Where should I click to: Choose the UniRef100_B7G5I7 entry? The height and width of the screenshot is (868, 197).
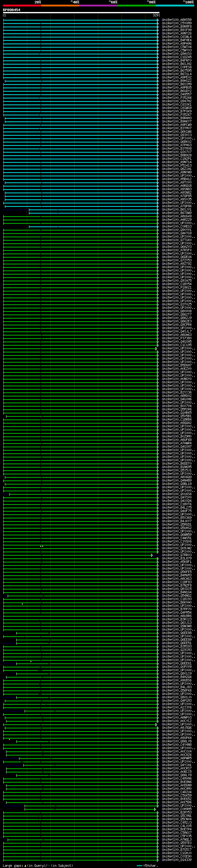(x=177, y=850)
